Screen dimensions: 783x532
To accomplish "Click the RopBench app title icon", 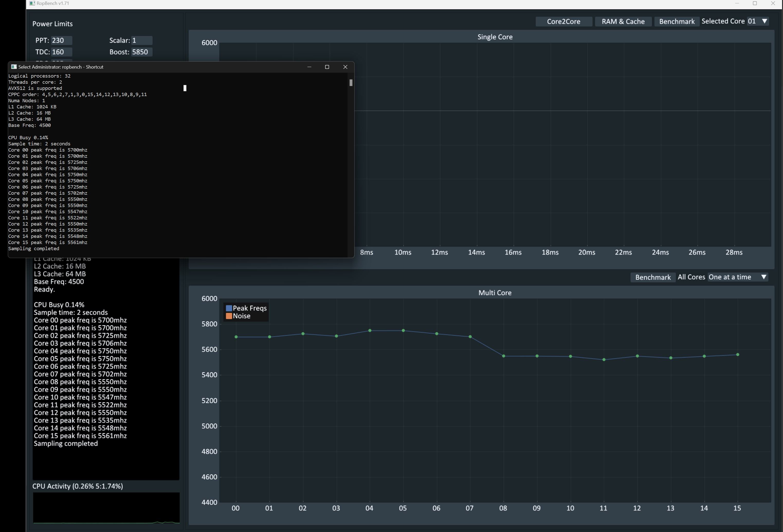I will [x=32, y=3].
